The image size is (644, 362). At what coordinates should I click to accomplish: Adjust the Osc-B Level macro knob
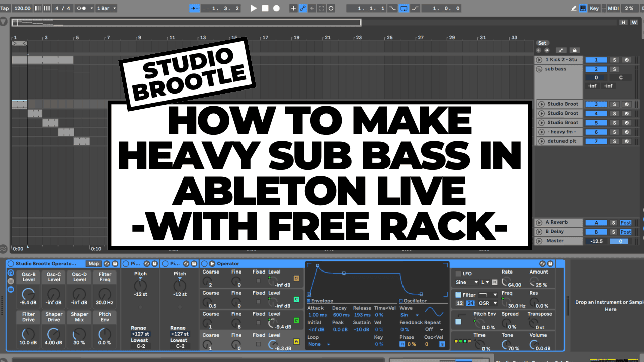(x=29, y=294)
